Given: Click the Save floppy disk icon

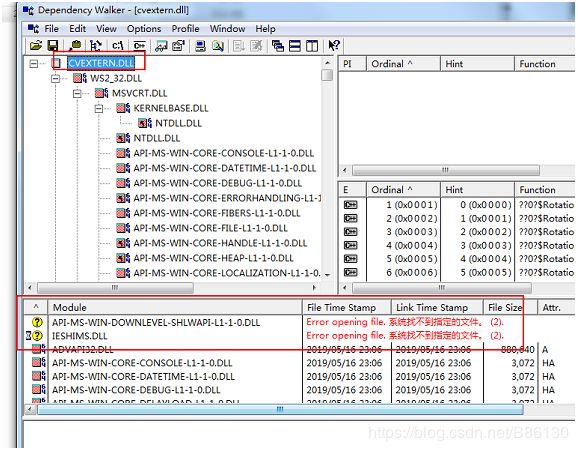Looking at the screenshot, I should (x=53, y=46).
